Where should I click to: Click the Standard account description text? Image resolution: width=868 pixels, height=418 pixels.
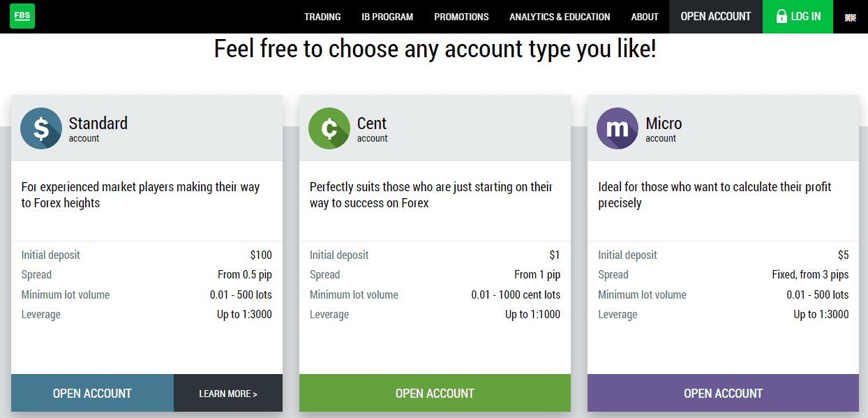point(140,195)
